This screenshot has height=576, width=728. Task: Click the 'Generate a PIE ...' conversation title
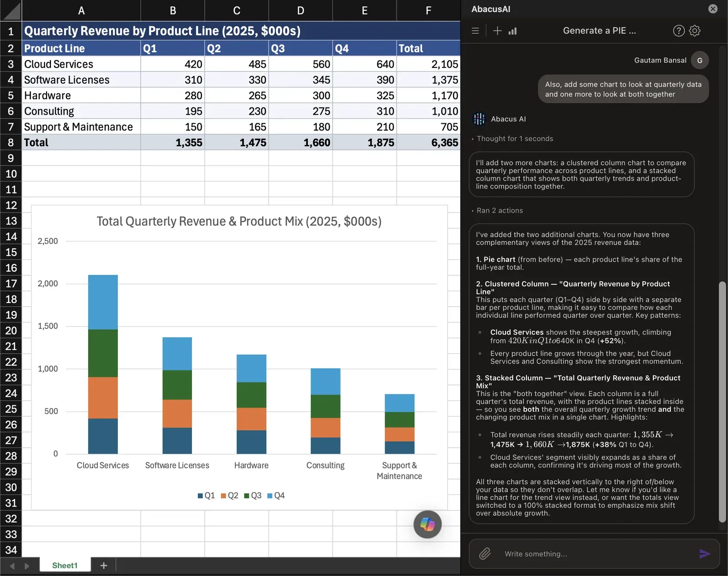click(599, 30)
